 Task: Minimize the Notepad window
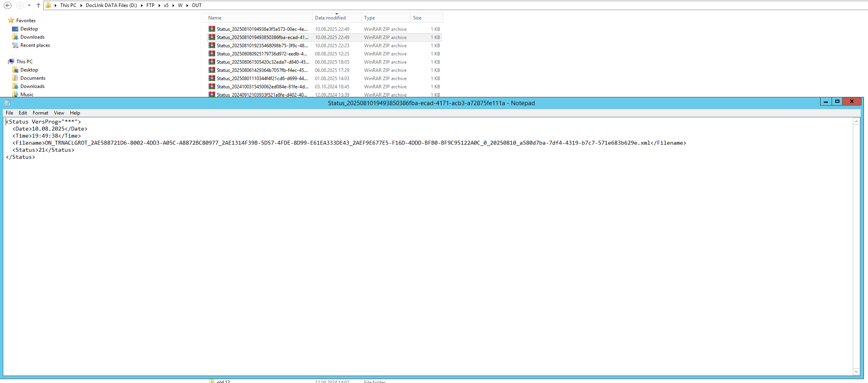(826, 101)
